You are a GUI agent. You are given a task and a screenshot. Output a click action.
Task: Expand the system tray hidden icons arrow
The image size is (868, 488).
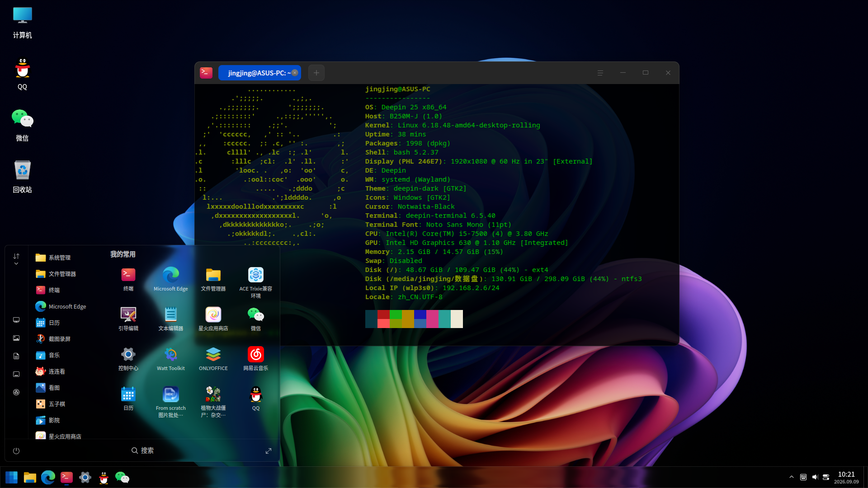[x=792, y=477]
